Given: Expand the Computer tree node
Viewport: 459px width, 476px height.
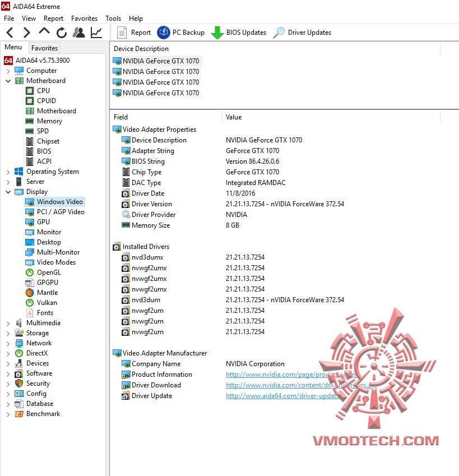Looking at the screenshot, I should tap(8, 71).
